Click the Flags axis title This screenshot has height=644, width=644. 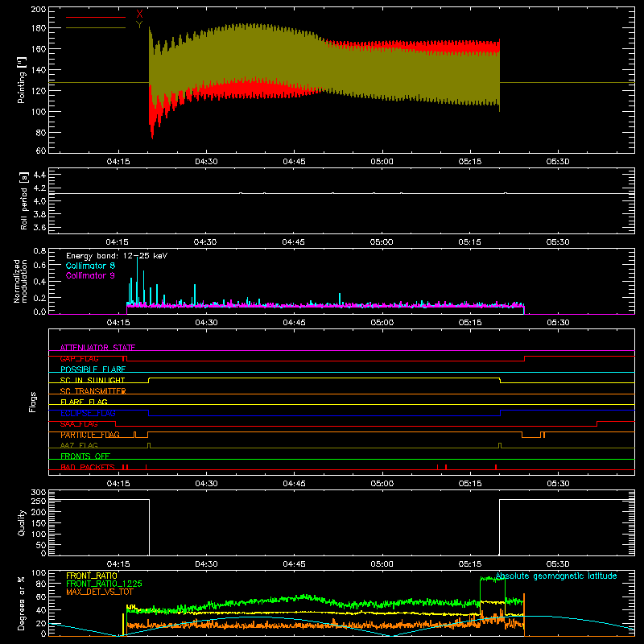tap(32, 402)
